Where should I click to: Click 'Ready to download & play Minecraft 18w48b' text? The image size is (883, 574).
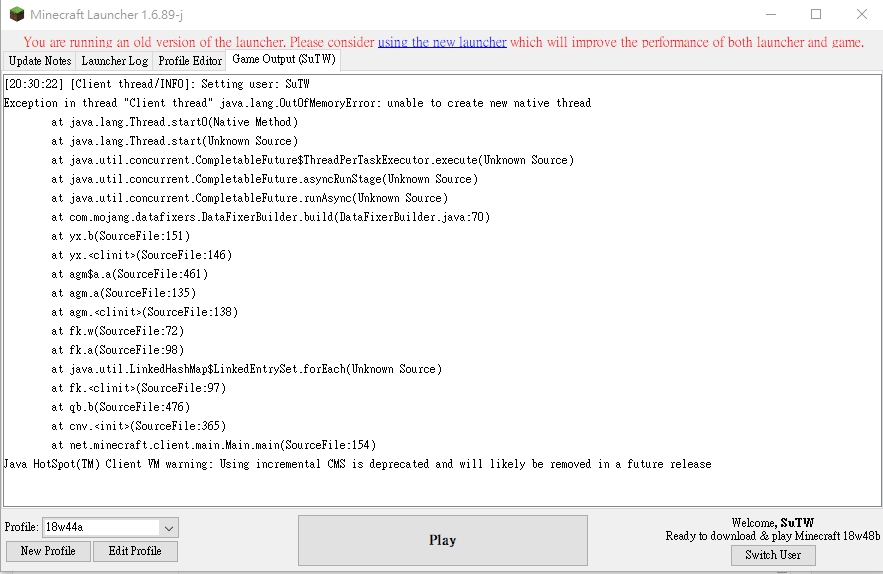coord(773,536)
